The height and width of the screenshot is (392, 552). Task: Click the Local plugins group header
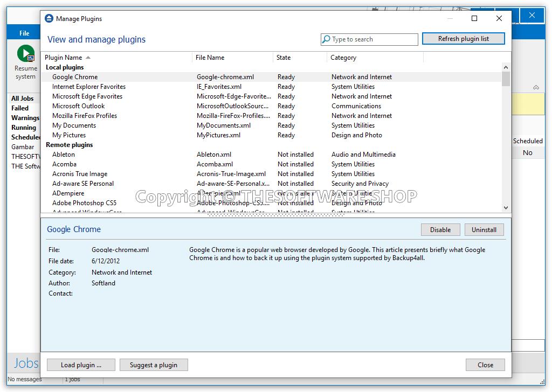(65, 67)
